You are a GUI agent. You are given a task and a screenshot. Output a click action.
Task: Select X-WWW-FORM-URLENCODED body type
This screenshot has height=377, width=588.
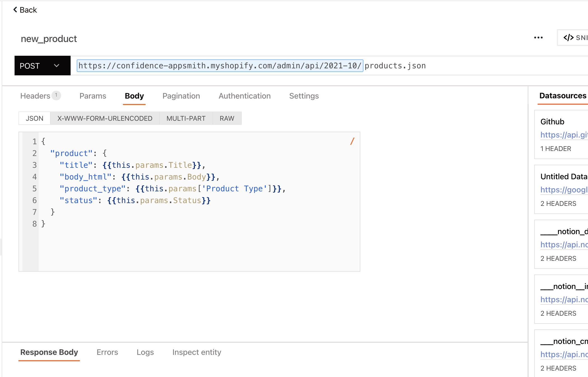[105, 118]
